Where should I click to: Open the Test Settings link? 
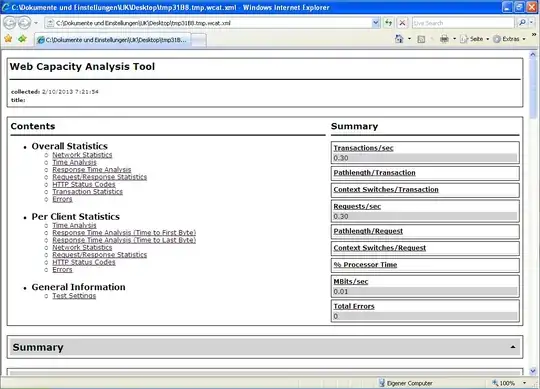[x=74, y=296]
